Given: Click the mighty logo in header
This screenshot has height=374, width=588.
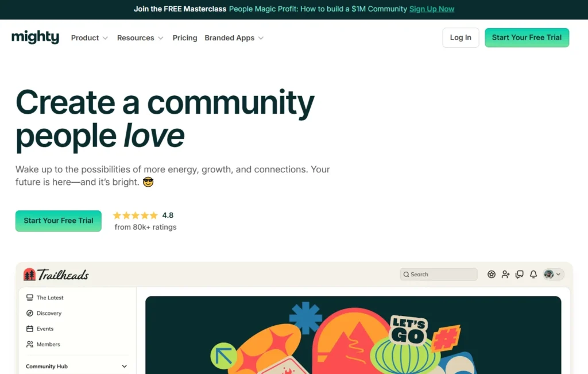Looking at the screenshot, I should coord(35,37).
